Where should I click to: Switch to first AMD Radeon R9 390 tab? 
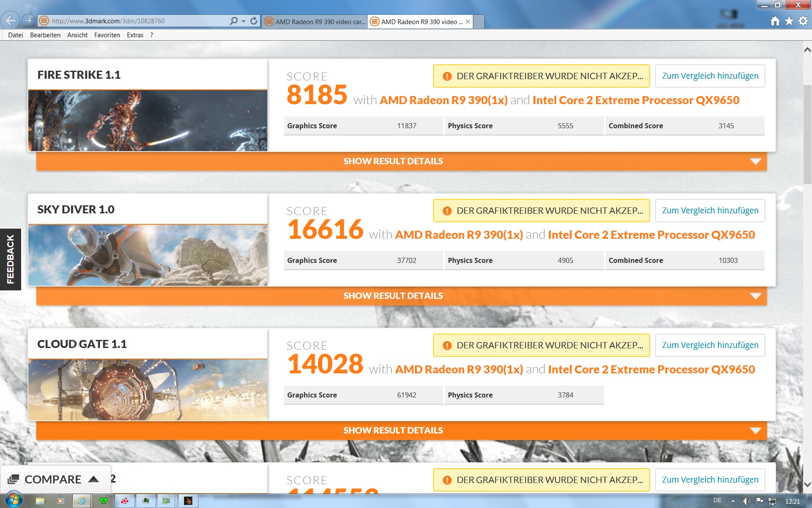[x=315, y=22]
